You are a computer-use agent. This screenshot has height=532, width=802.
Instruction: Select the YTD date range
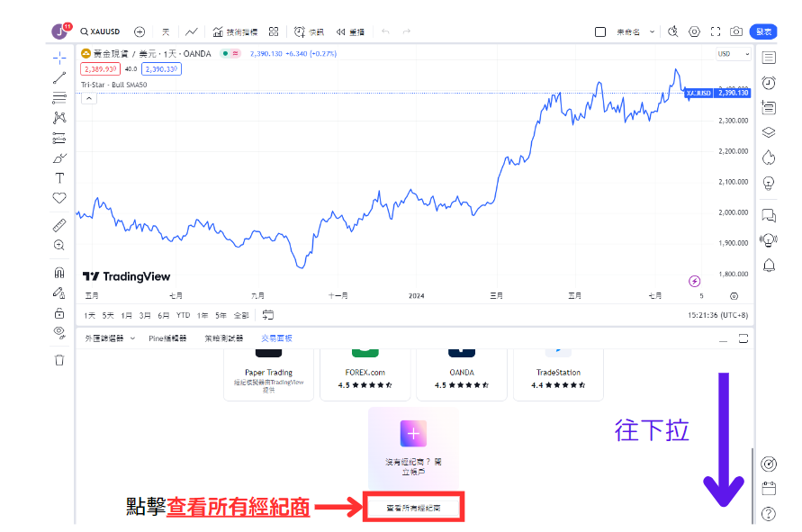click(x=183, y=316)
